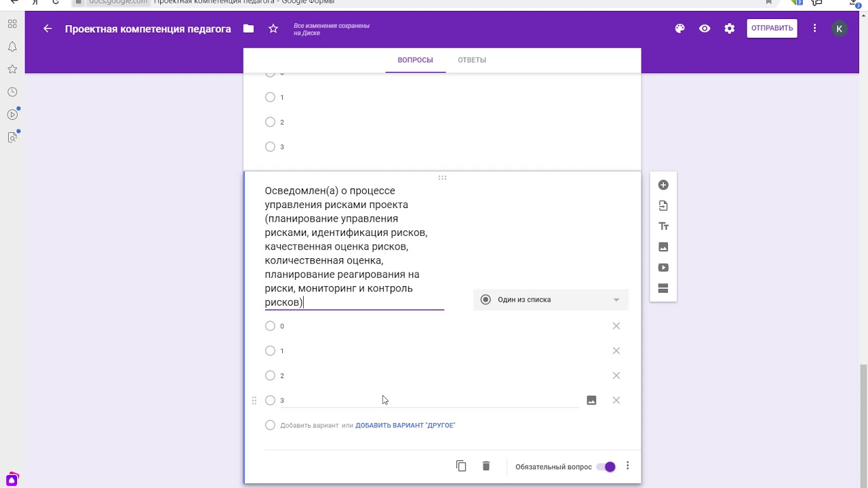This screenshot has height=488, width=868.
Task: Open notifications bell in the browser sidebar
Action: tap(12, 47)
